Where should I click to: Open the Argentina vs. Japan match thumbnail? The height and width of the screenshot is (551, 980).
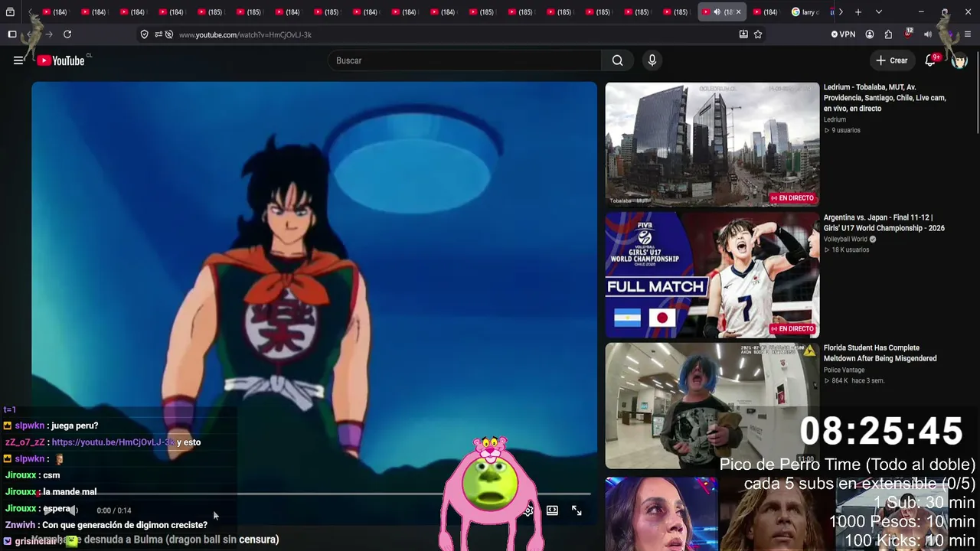coord(712,275)
